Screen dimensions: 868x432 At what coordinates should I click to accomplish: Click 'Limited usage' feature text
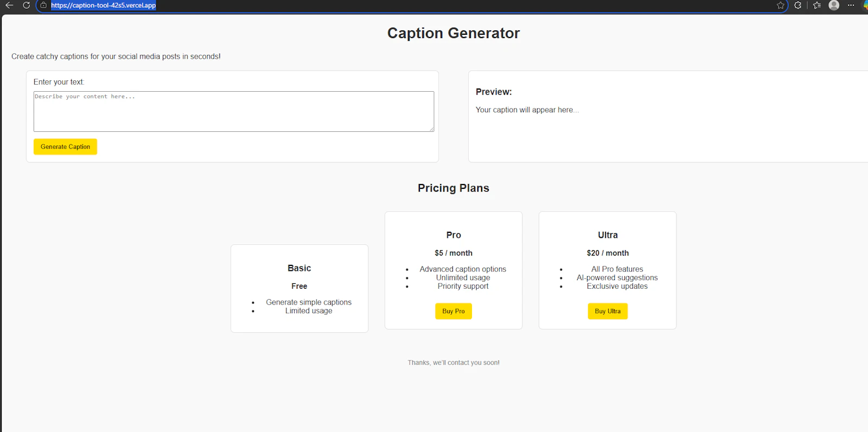(x=309, y=311)
